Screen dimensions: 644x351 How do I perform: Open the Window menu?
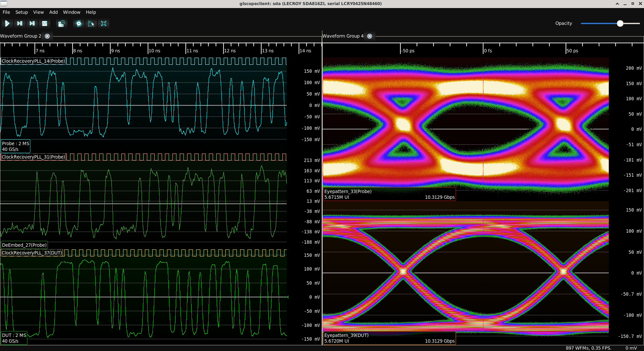pos(71,12)
